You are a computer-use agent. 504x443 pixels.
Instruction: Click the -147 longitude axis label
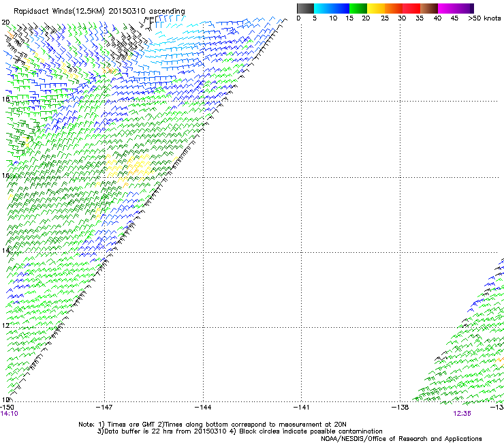tap(104, 408)
